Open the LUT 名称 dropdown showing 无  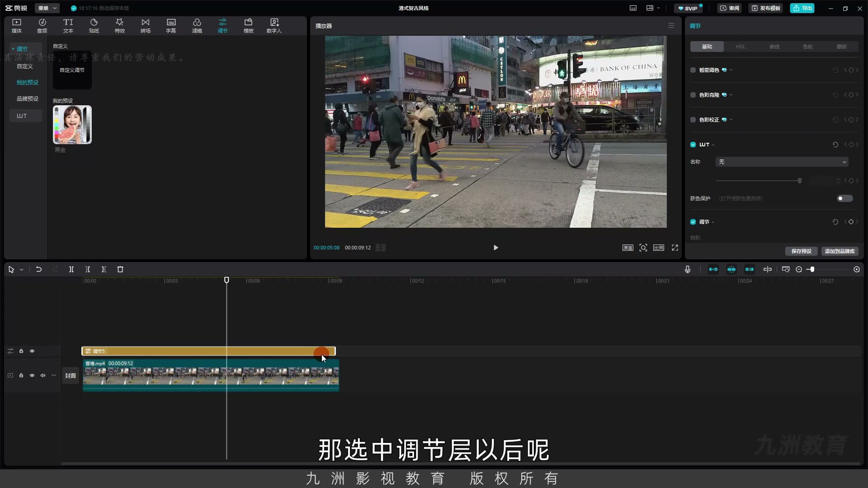point(782,162)
